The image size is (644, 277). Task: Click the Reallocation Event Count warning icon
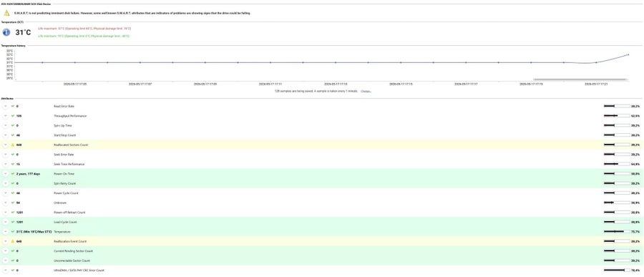(13, 241)
